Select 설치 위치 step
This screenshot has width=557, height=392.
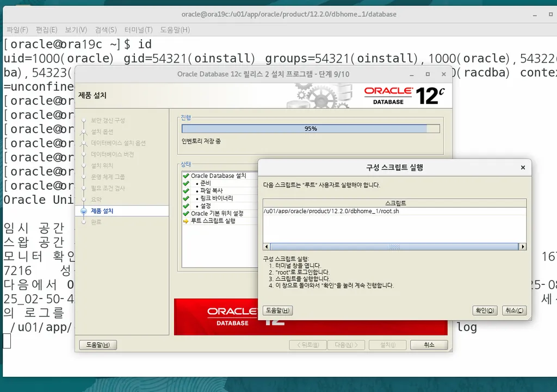pos(102,165)
